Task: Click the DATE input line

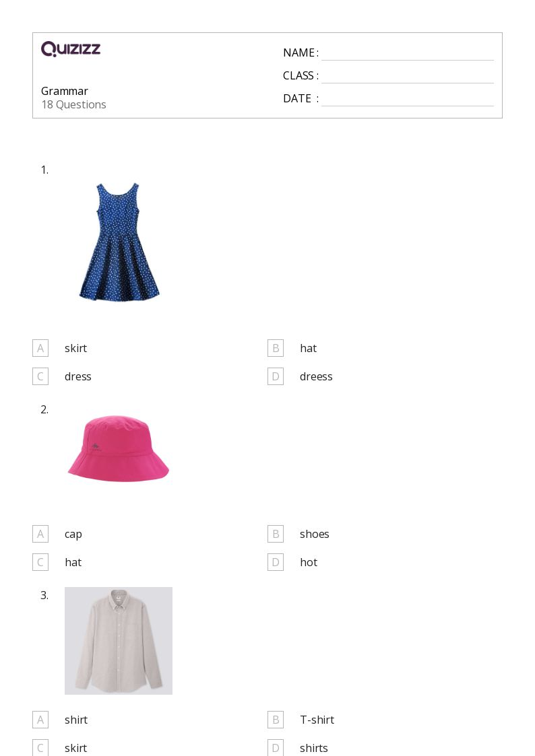Action: click(408, 100)
